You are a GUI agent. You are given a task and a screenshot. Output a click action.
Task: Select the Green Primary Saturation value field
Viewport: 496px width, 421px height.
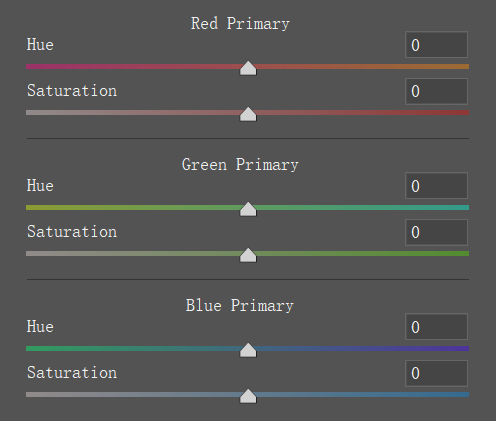(x=436, y=232)
